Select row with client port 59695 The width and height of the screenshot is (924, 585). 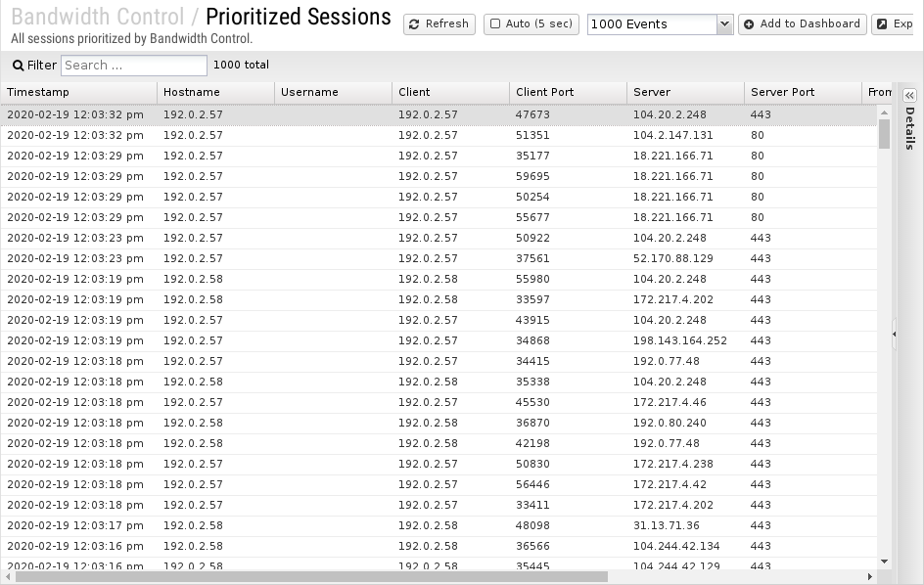click(x=439, y=177)
